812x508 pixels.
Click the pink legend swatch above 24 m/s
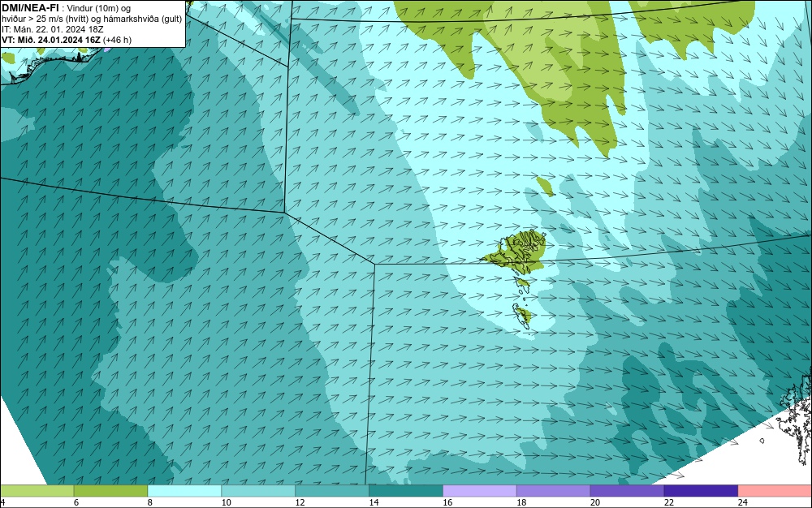pyautogui.click(x=775, y=491)
